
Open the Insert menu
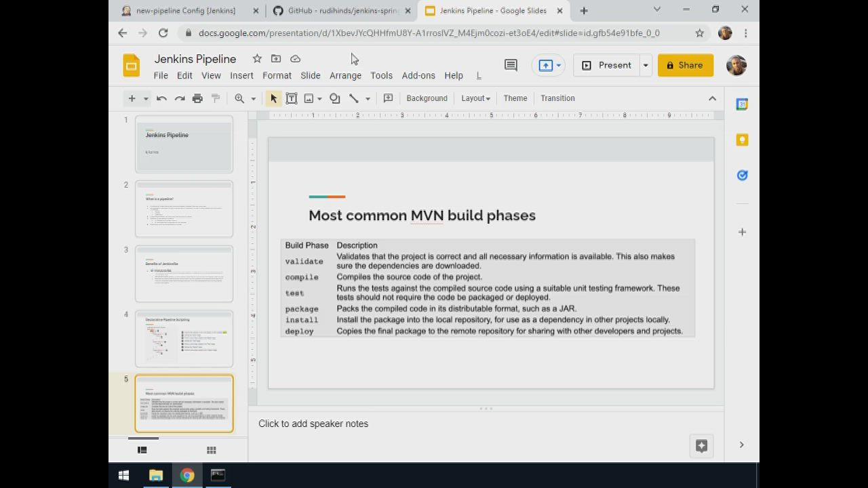[x=241, y=75]
